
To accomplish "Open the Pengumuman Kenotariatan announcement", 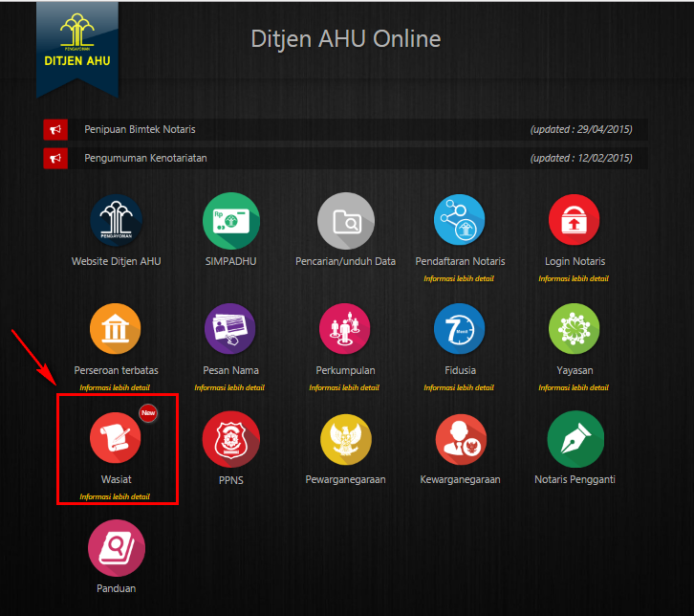I will tap(145, 158).
